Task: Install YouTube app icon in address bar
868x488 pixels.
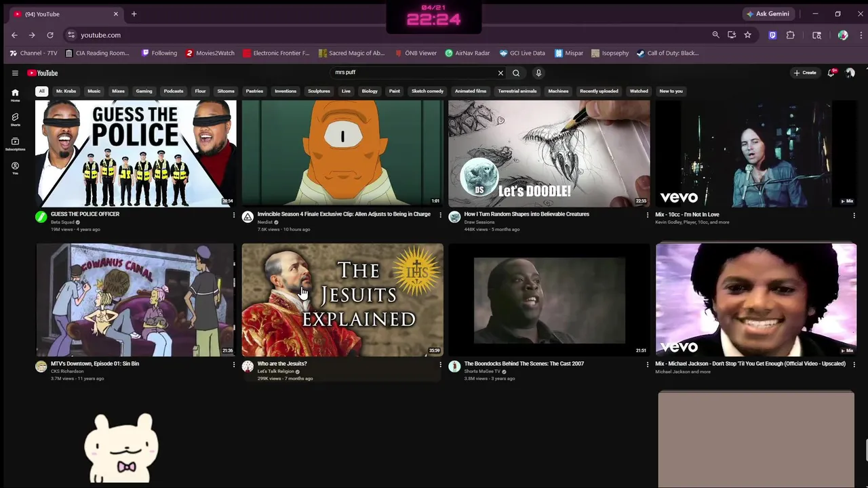Action: tap(732, 35)
